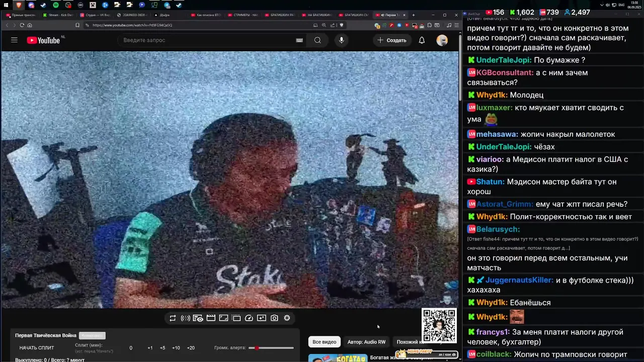Open the account avatar menu
This screenshot has width=644, height=362.
[442, 40]
